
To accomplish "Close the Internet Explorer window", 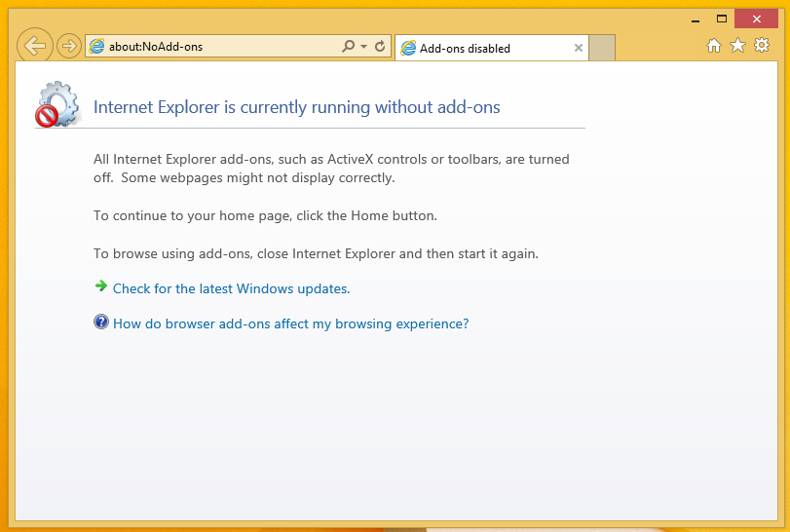I will (x=757, y=19).
